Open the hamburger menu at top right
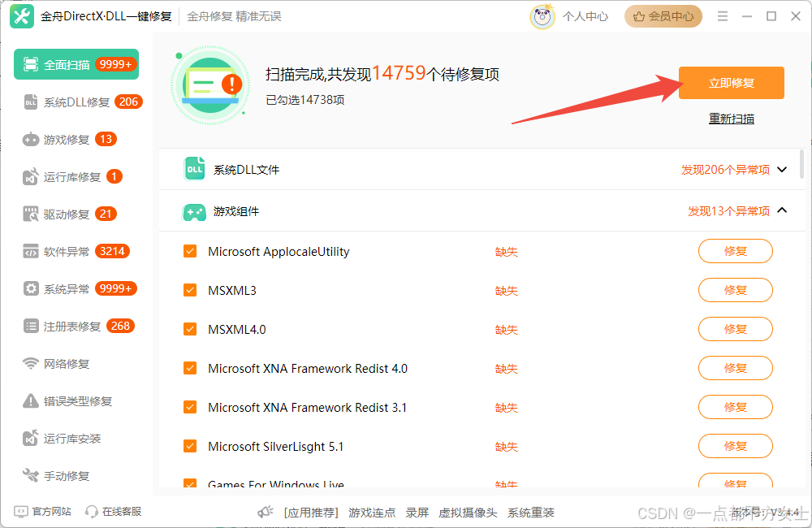 point(722,15)
